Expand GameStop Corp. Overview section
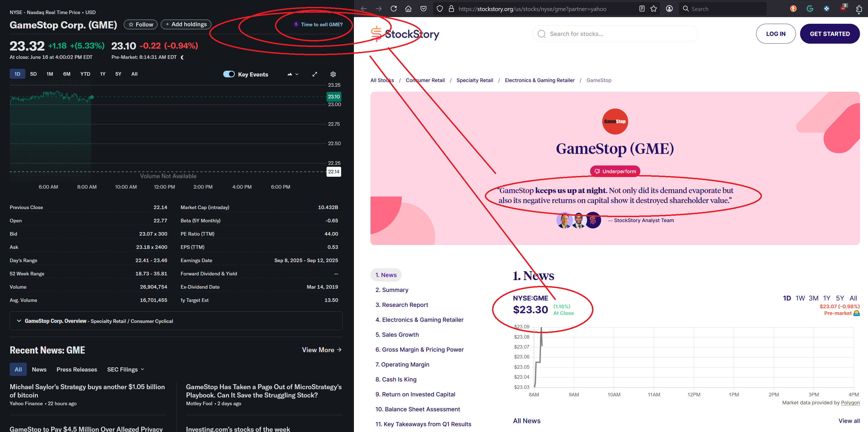Image resolution: width=868 pixels, height=432 pixels. 176,321
